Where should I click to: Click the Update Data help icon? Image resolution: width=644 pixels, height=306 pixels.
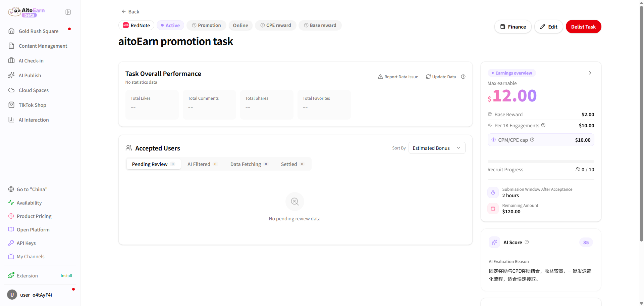click(x=463, y=77)
